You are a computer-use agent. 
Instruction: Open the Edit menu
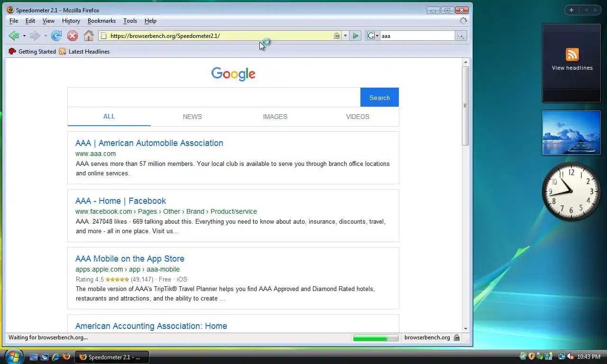(30, 21)
